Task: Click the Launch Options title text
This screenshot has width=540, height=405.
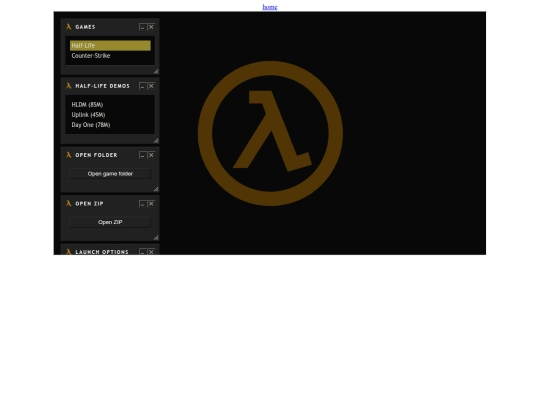Action: [x=102, y=252]
